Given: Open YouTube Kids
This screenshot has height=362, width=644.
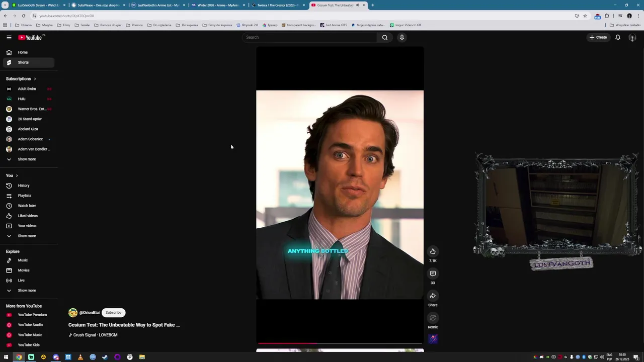Looking at the screenshot, I should [30, 345].
